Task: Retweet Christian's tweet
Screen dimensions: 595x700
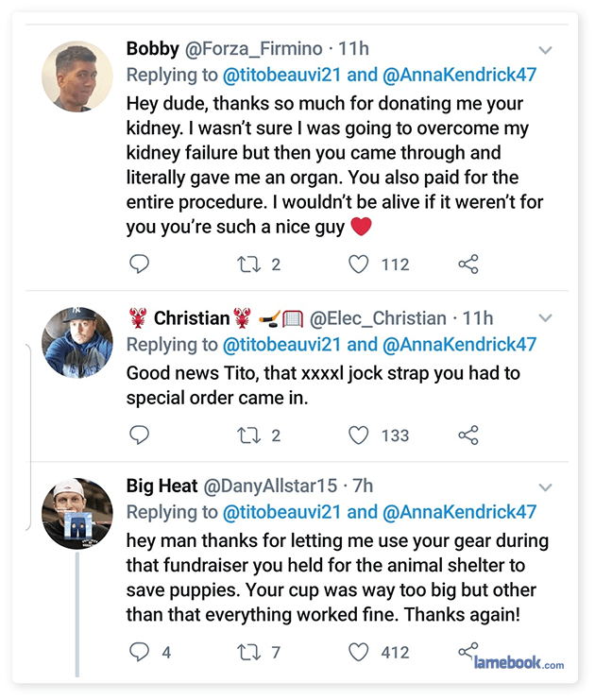Action: [x=248, y=435]
